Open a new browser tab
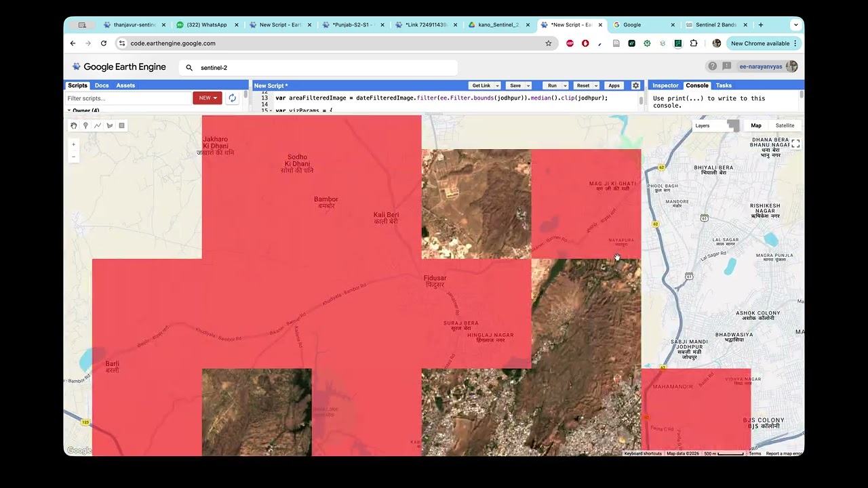Viewport: 868px width, 488px height. coord(761,25)
